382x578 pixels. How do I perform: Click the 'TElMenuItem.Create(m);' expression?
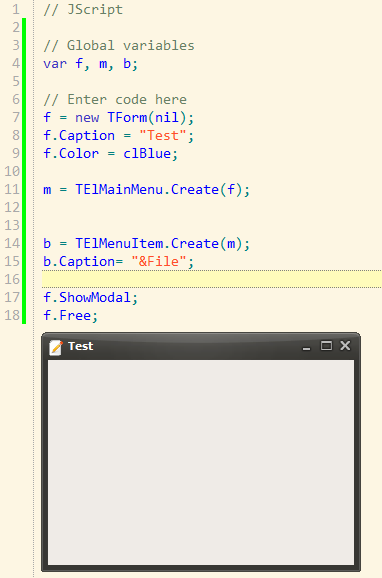pyautogui.click(x=163, y=244)
